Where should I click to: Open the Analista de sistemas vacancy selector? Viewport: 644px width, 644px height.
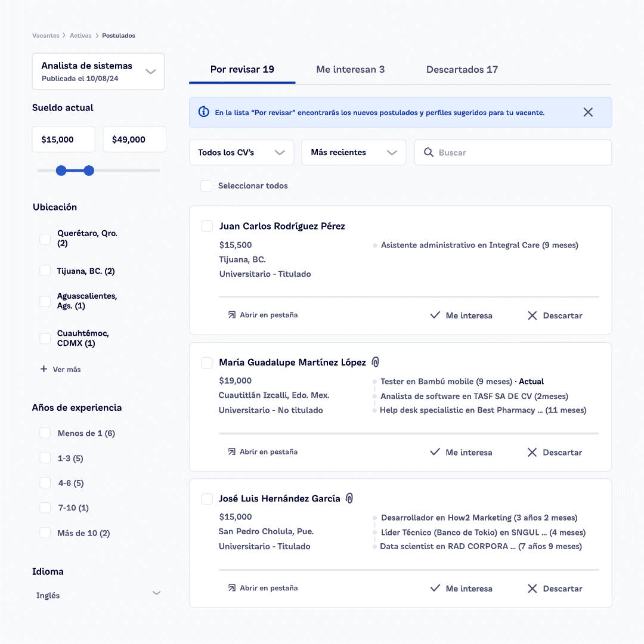click(98, 72)
